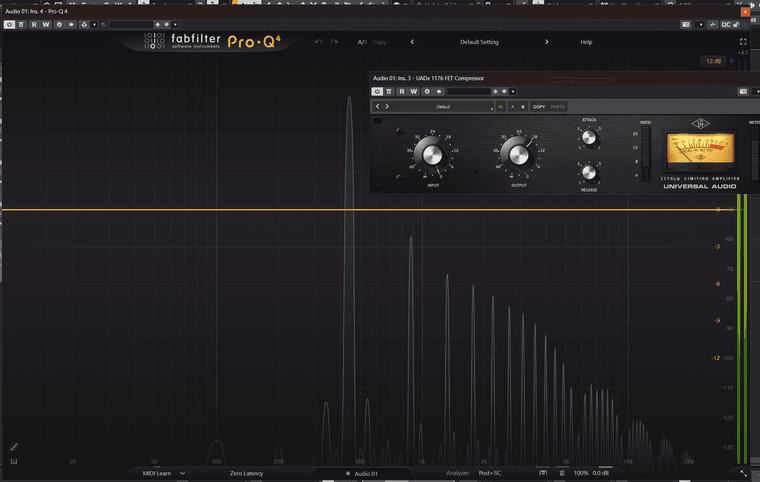Go to next 1176 preset
The image size is (760, 482).
[x=387, y=106]
